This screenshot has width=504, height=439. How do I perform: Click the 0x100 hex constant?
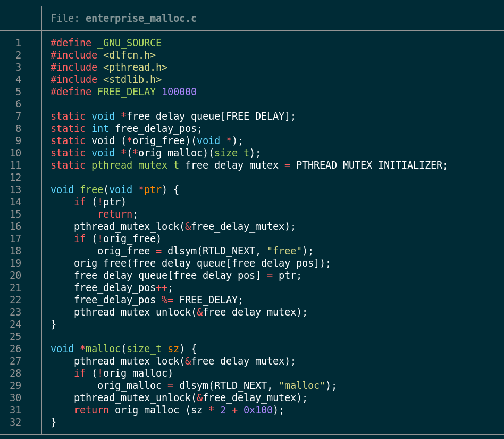[258, 410]
